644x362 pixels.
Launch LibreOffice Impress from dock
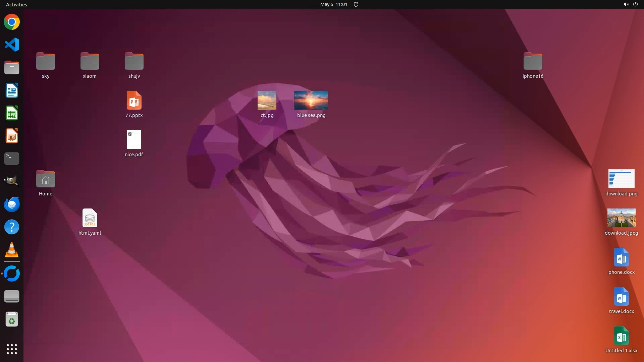(12, 136)
